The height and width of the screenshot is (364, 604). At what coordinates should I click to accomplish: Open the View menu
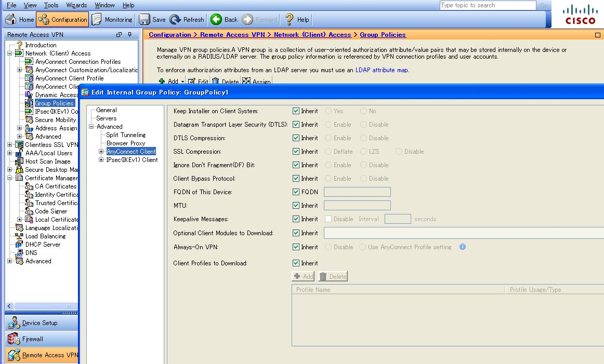click(30, 5)
